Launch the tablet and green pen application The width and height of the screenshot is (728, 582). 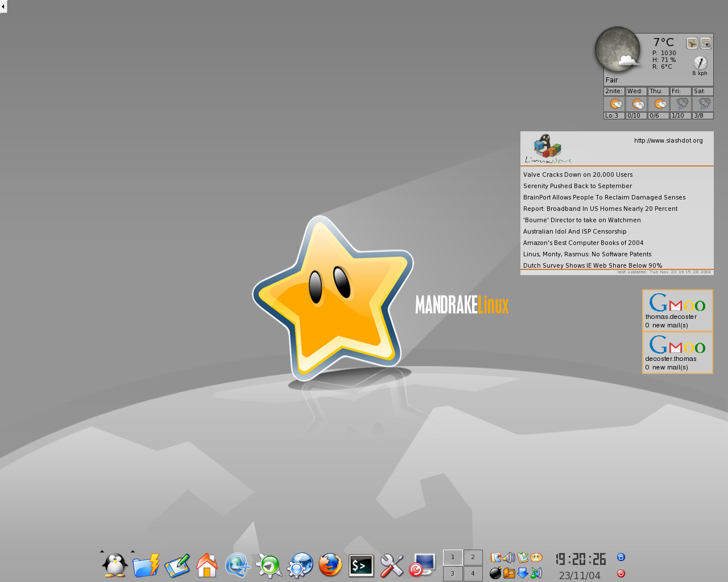tap(177, 566)
